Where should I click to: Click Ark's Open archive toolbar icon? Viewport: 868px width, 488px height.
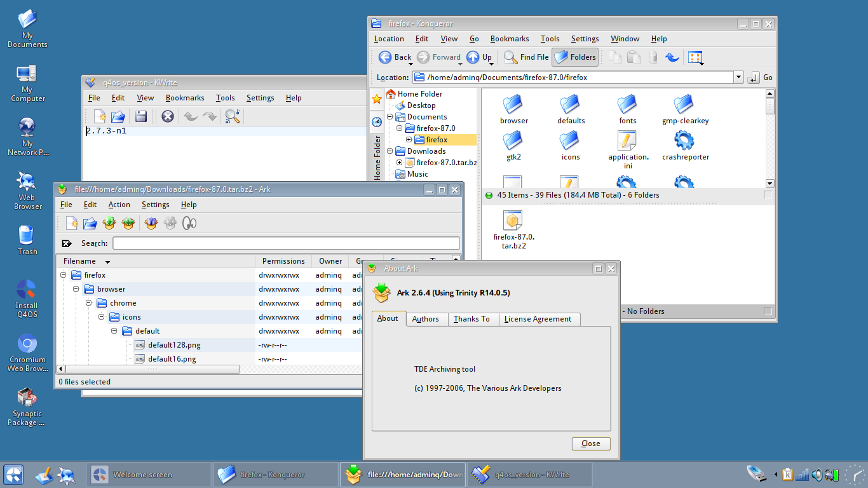[x=90, y=223]
